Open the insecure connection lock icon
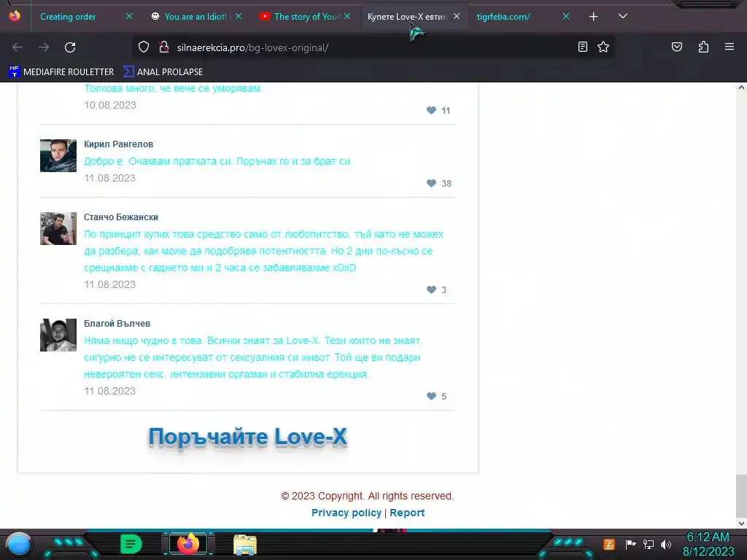This screenshot has width=747, height=560. click(x=164, y=47)
